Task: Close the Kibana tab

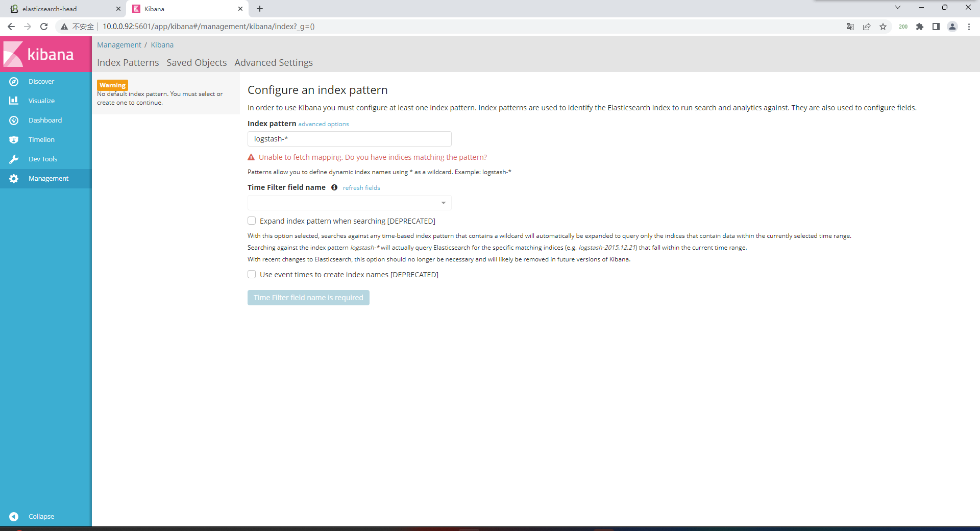Action: click(240, 9)
